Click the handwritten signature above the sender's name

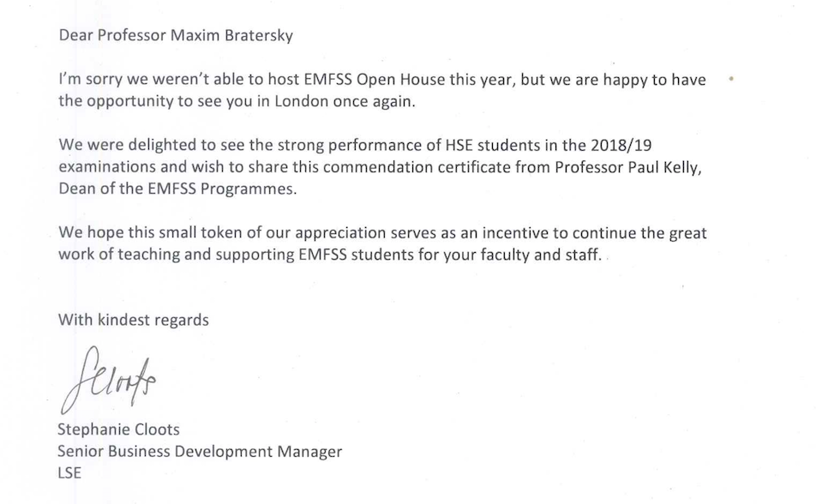109,373
